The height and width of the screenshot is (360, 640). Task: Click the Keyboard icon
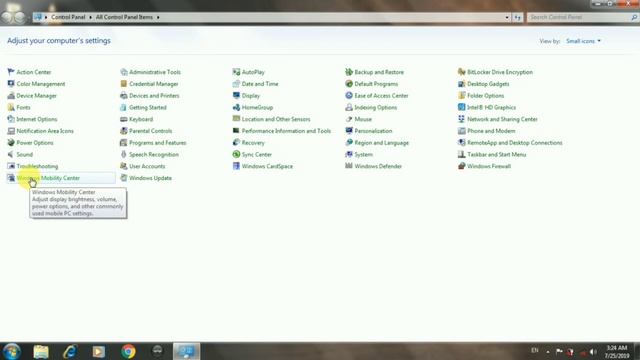click(x=124, y=119)
